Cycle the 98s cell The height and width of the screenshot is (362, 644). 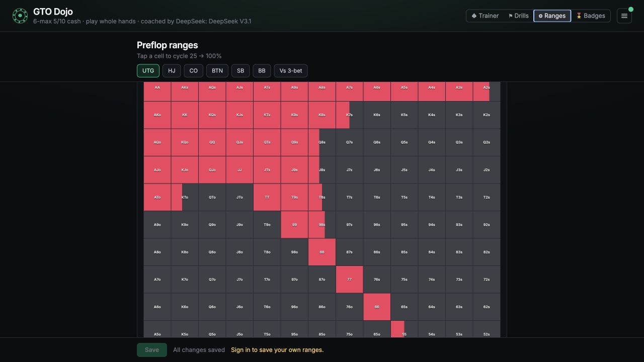(x=322, y=225)
